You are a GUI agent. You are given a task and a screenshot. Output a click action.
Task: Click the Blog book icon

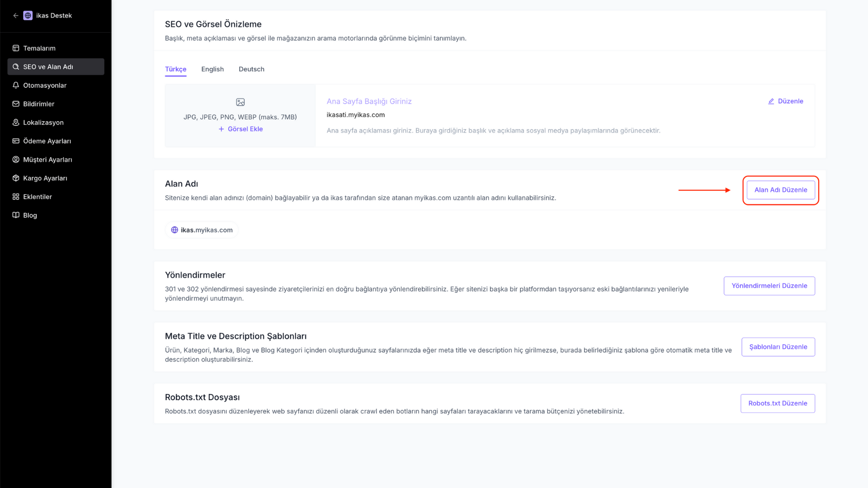click(x=16, y=215)
